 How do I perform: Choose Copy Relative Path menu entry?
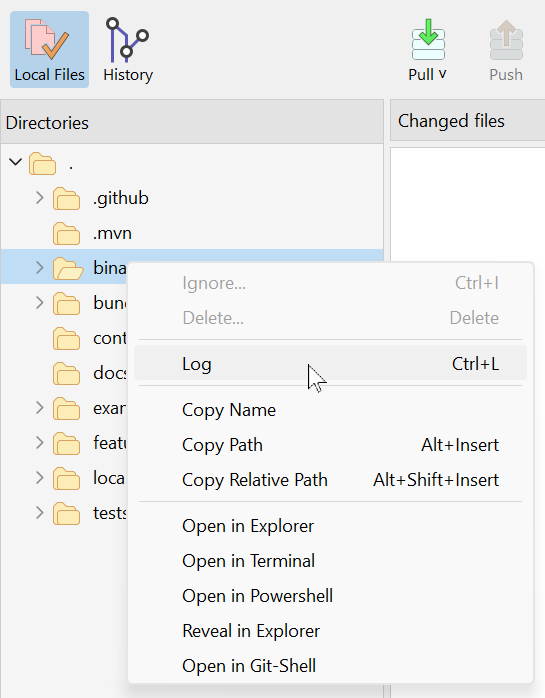(x=330, y=480)
